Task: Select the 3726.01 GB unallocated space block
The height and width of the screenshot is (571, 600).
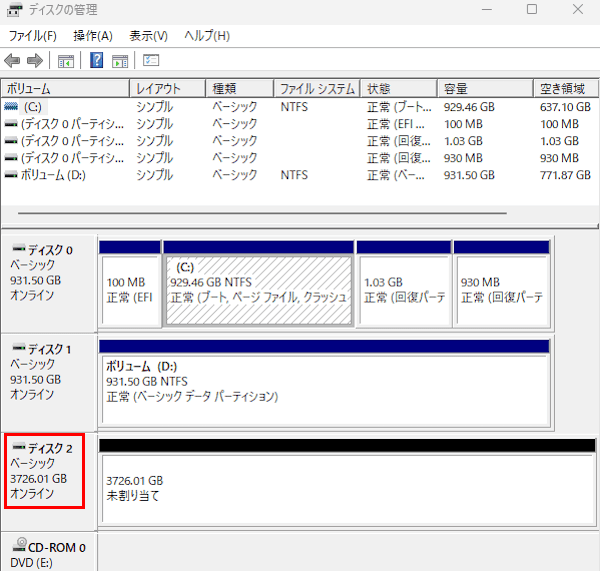Action: pos(347,489)
